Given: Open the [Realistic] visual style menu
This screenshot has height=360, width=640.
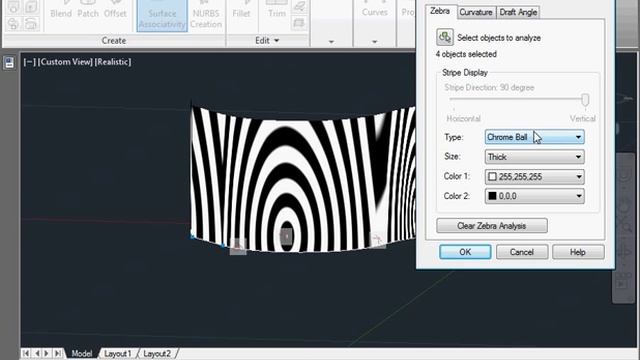Looking at the screenshot, I should tap(113, 62).
